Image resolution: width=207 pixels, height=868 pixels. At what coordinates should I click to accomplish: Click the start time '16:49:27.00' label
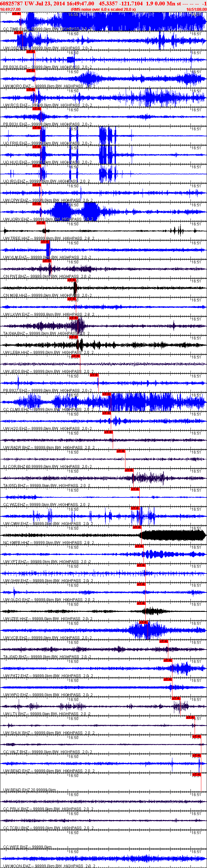(10, 10)
